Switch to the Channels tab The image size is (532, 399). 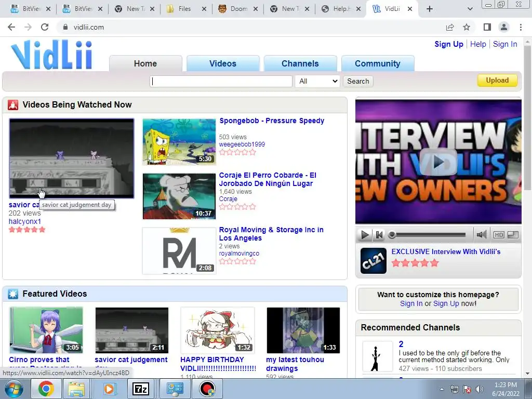300,63
